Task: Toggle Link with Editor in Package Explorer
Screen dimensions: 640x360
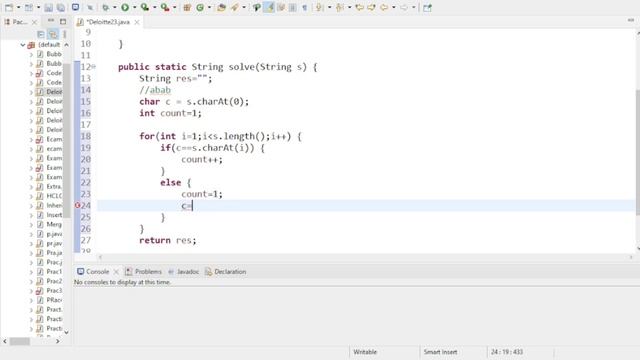Action: [x=53, y=34]
